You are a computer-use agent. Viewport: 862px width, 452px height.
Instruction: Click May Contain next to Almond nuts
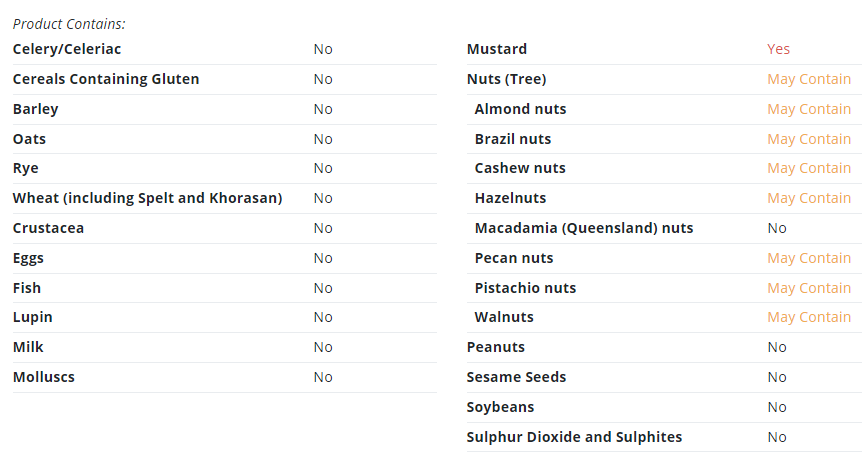[x=809, y=109]
